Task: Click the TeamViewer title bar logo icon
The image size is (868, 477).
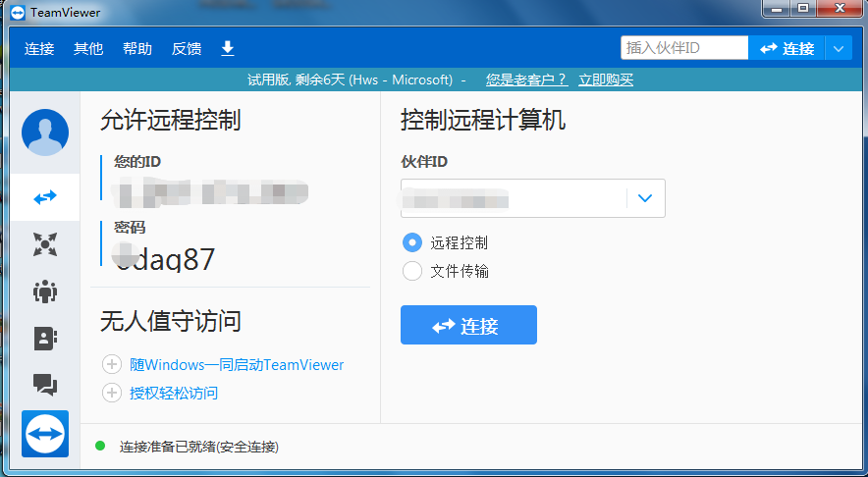Action: [x=18, y=12]
